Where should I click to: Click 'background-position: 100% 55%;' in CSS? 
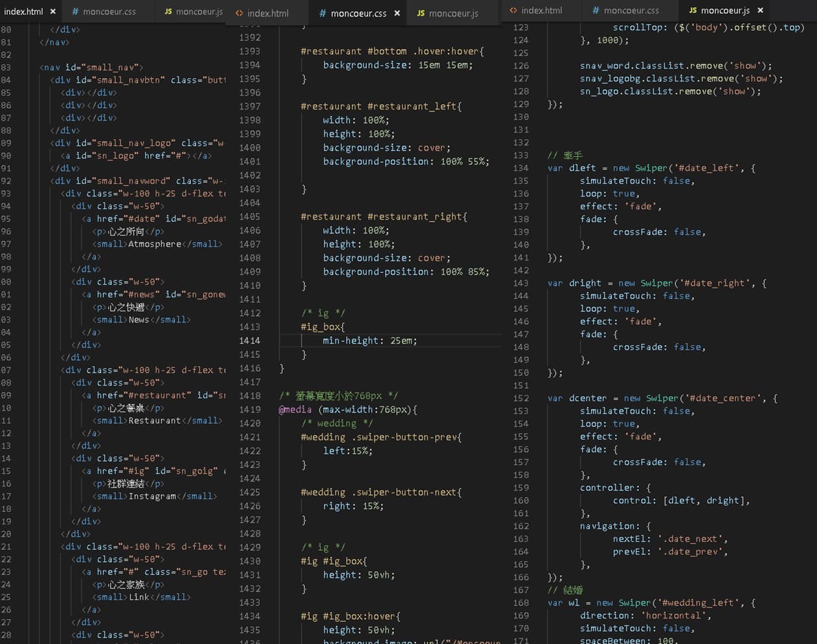[x=406, y=161]
